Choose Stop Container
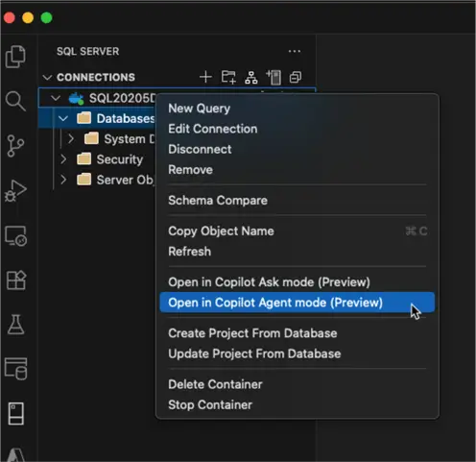Viewport: 476px width, 462px height. point(297,405)
